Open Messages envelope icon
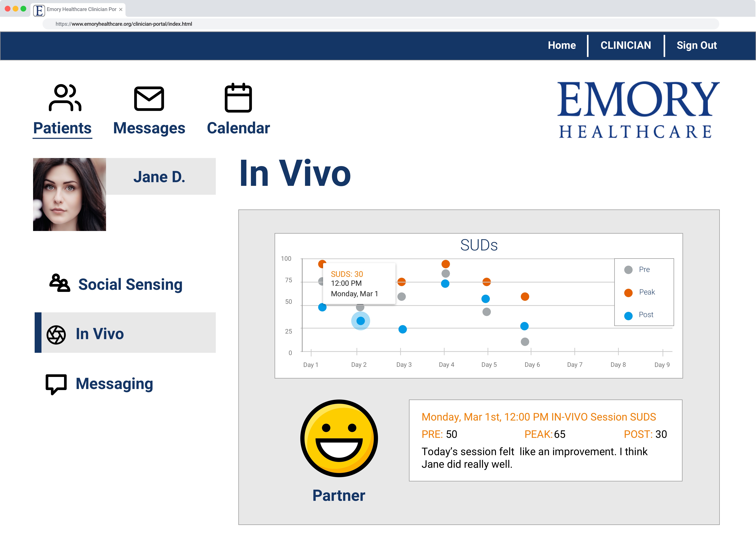 tap(149, 98)
